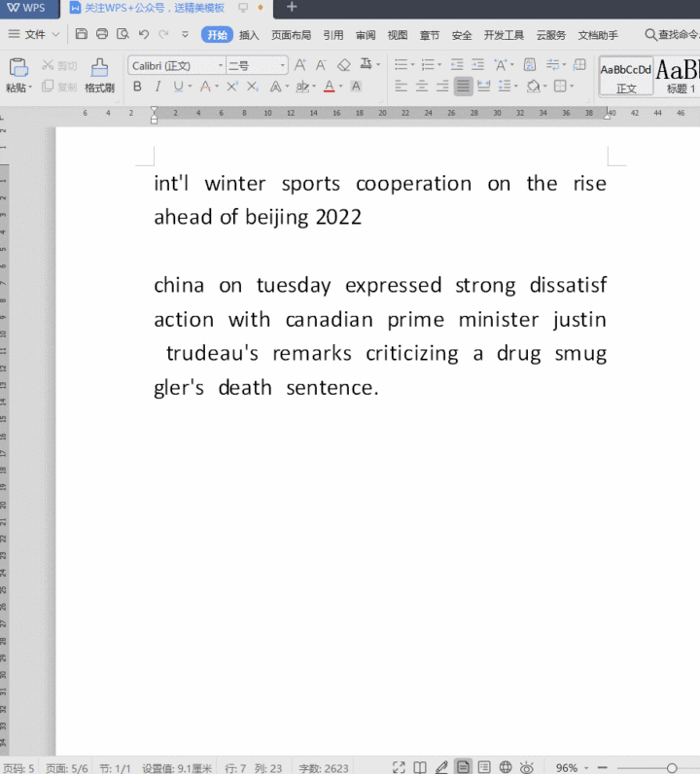Click the Save icon in quick access toolbar

coord(82,34)
